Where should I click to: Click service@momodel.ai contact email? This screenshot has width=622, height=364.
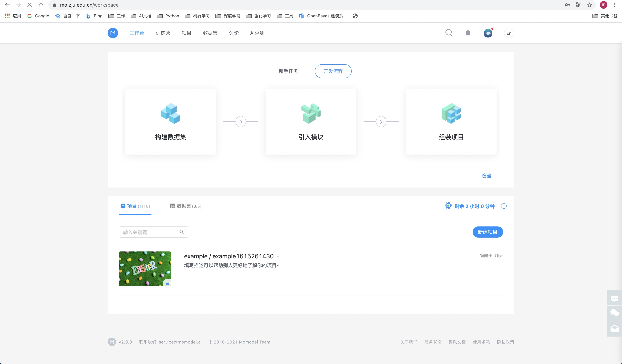(x=180, y=342)
